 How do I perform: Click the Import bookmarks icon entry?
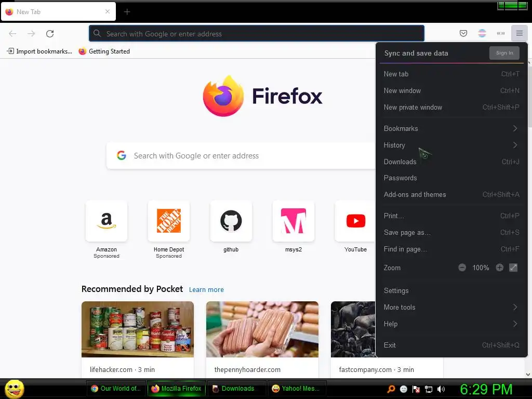click(39, 51)
